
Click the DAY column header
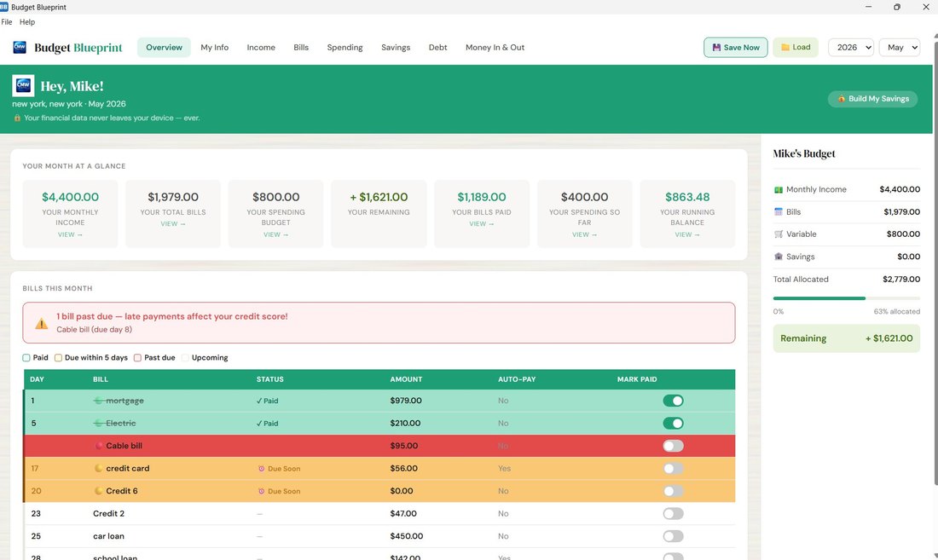coord(37,379)
